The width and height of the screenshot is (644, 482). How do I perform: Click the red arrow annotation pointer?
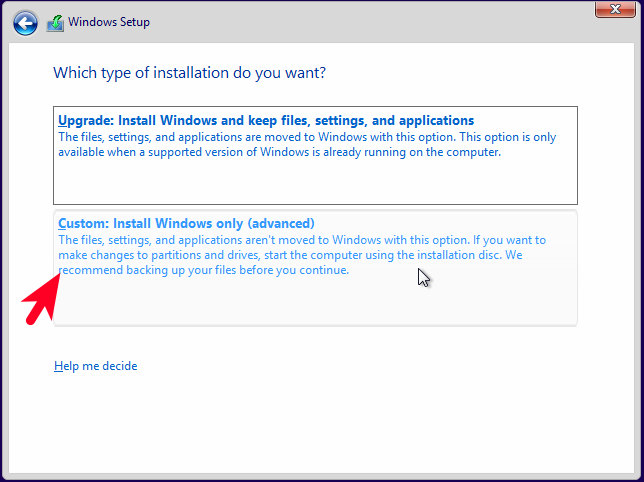[41, 298]
